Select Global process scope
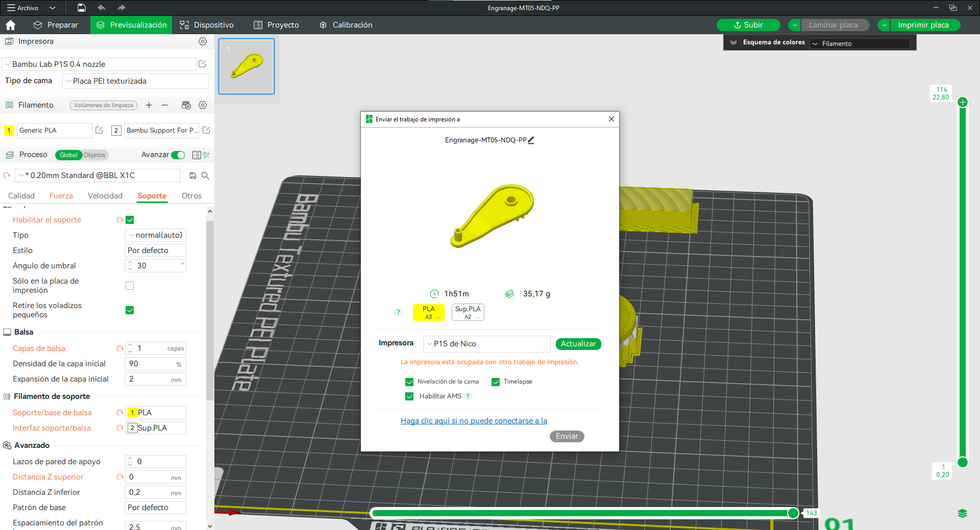 pyautogui.click(x=68, y=155)
